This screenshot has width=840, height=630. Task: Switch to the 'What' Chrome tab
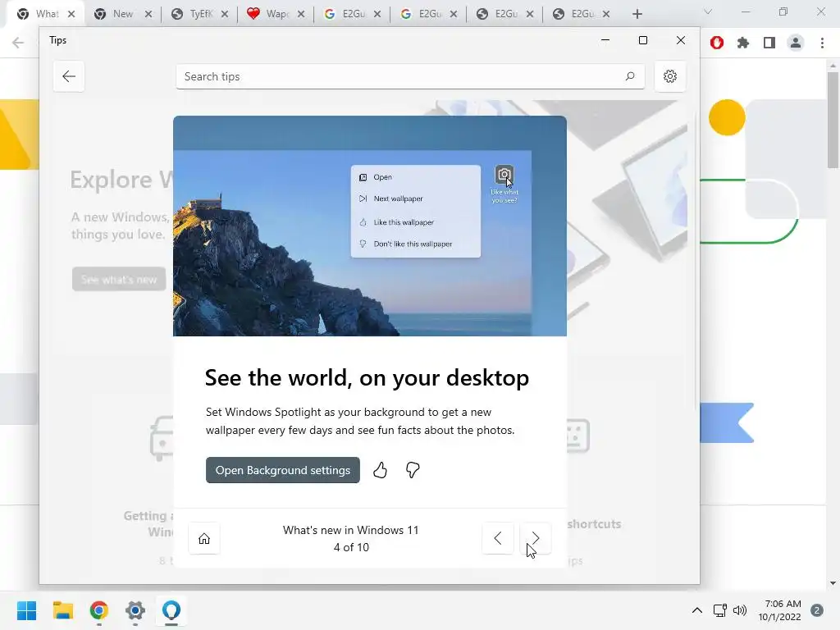pyautogui.click(x=47, y=14)
